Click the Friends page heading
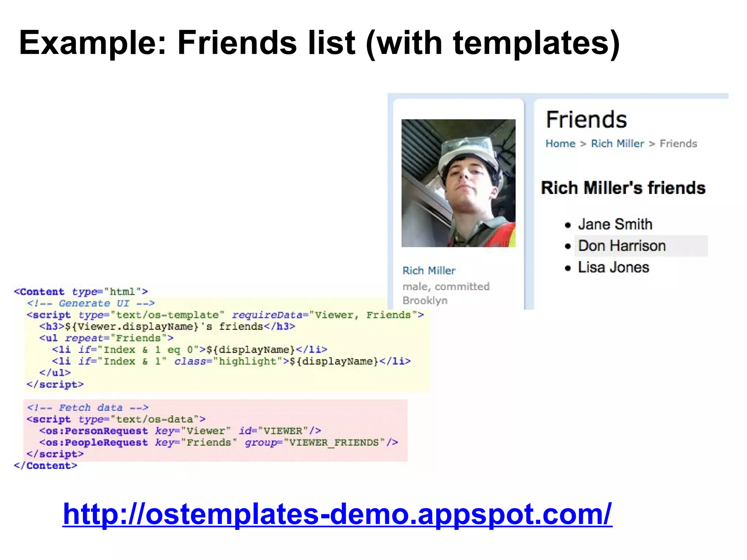747x560 pixels. tap(586, 120)
